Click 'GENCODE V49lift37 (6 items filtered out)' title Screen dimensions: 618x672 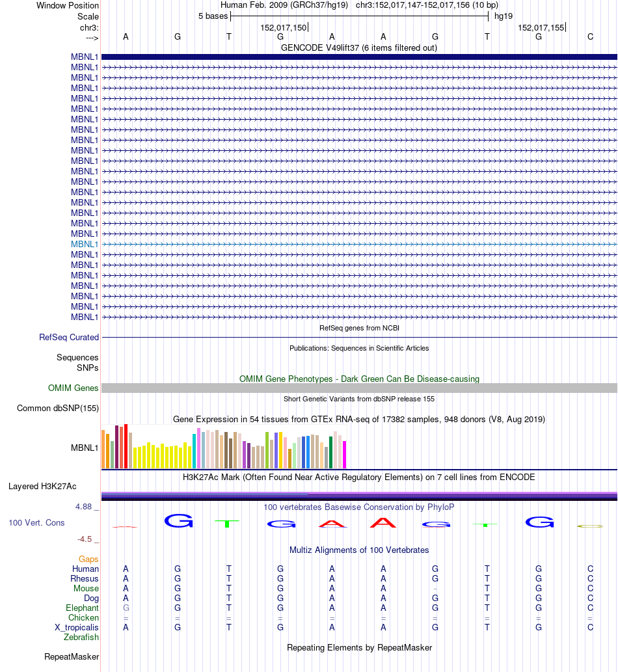pos(359,47)
